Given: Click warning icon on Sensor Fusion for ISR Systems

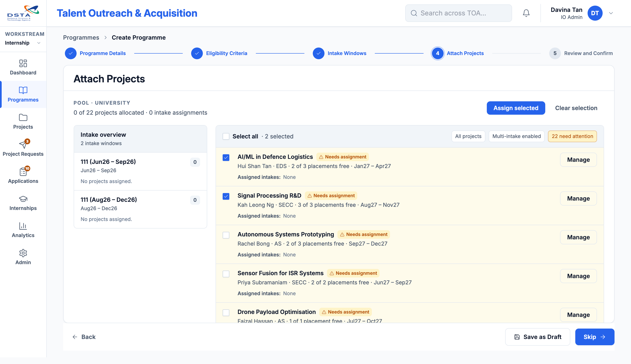Looking at the screenshot, I should pos(332,273).
